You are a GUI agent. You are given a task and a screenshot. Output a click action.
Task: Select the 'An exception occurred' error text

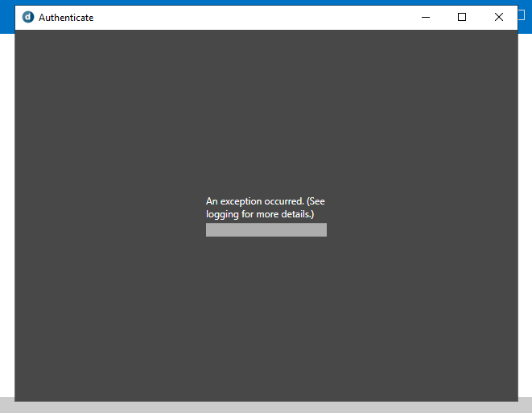coord(266,208)
